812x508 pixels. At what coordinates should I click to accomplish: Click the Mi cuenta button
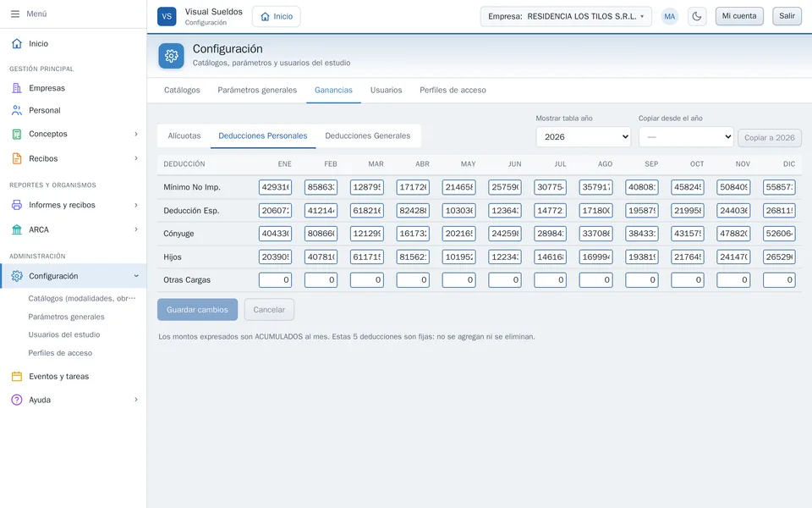pyautogui.click(x=739, y=16)
